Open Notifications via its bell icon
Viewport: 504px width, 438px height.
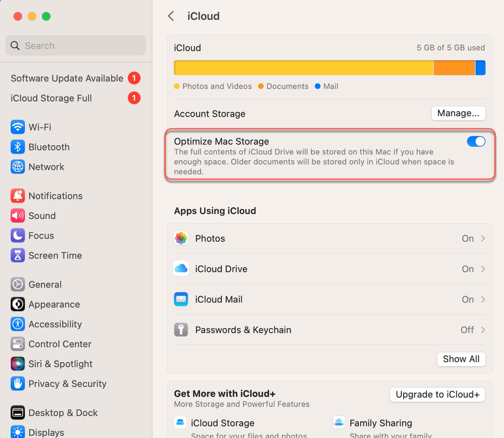tap(18, 196)
